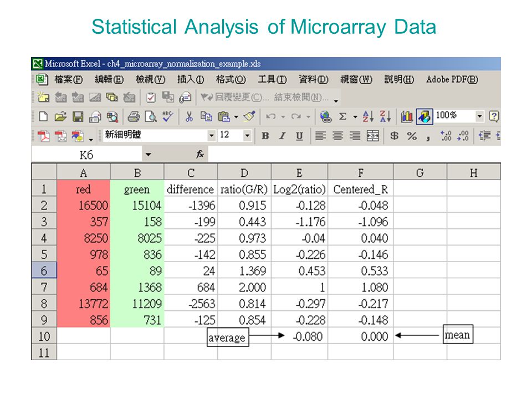
Task: Select column F header
Action: pyautogui.click(x=361, y=173)
